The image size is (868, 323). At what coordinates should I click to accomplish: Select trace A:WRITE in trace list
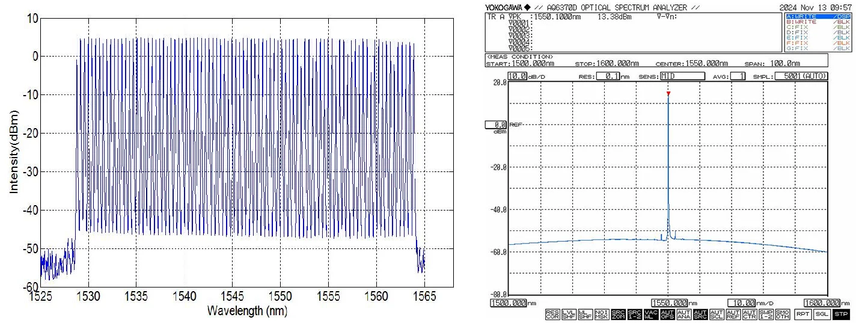(818, 16)
